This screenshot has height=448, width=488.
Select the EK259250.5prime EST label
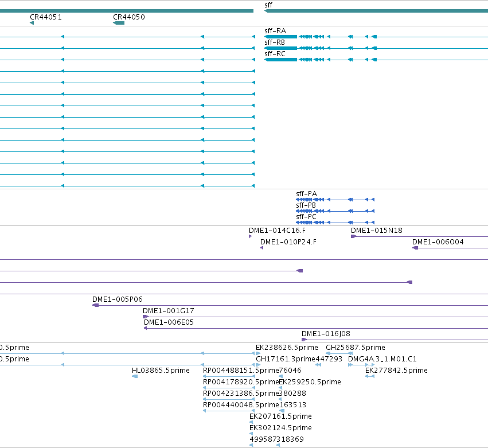tap(310, 382)
